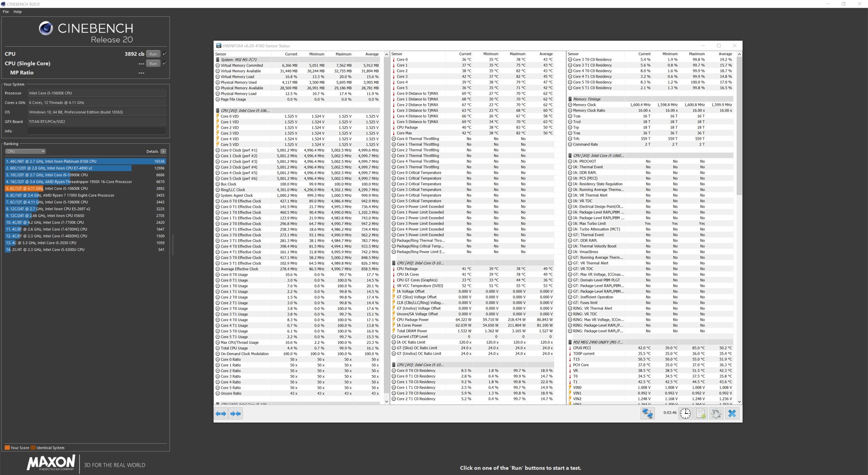Run the CPU (Single Core) benchmark
Image resolution: width=868 pixels, height=475 pixels.
click(153, 63)
